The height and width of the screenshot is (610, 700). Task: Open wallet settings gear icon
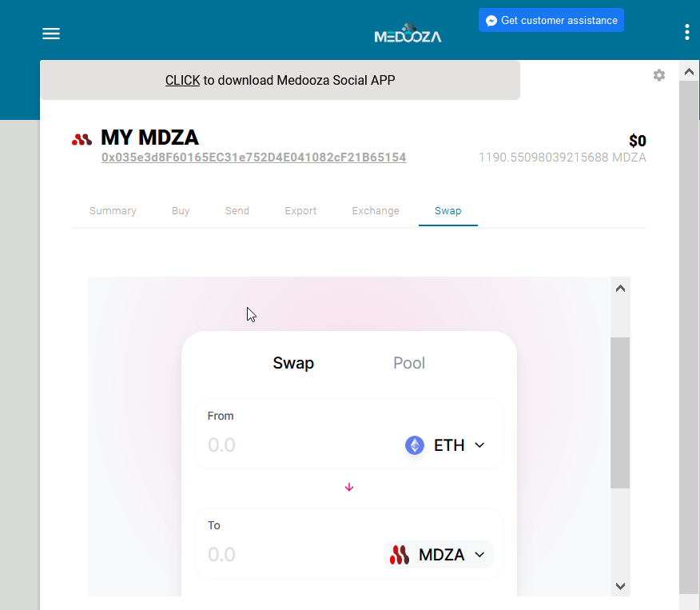pos(659,75)
